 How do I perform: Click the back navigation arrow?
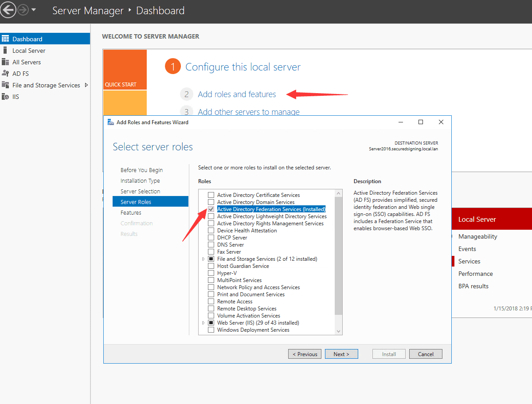(x=8, y=10)
